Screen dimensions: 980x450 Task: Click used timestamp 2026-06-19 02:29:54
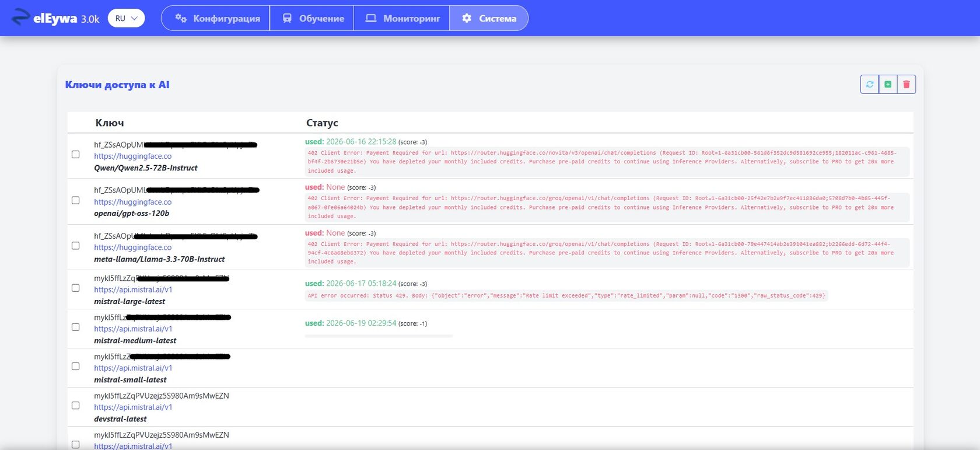361,323
